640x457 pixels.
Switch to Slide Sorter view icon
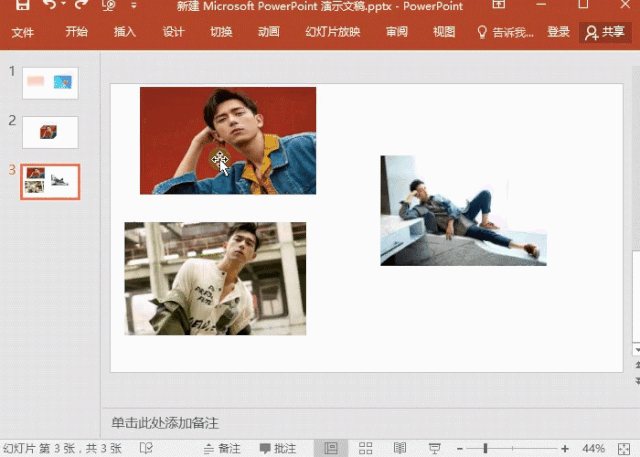click(365, 448)
